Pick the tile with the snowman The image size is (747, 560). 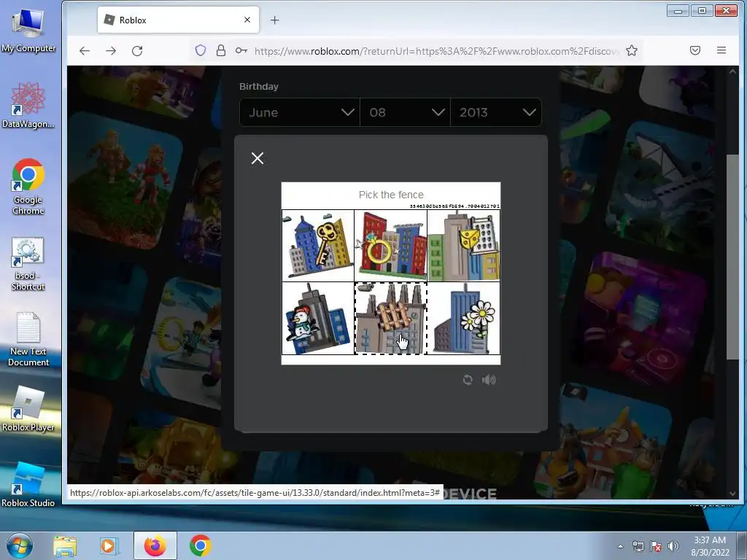[318, 319]
